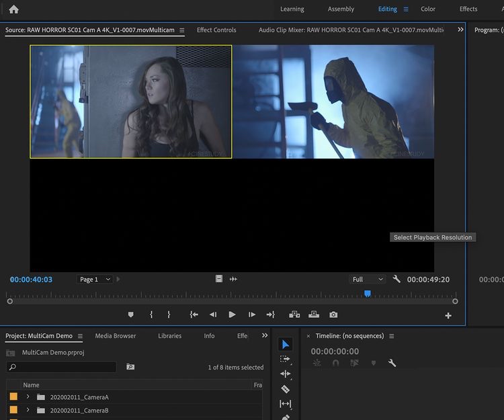Open the Editing workspace menu icon

tap(406, 9)
